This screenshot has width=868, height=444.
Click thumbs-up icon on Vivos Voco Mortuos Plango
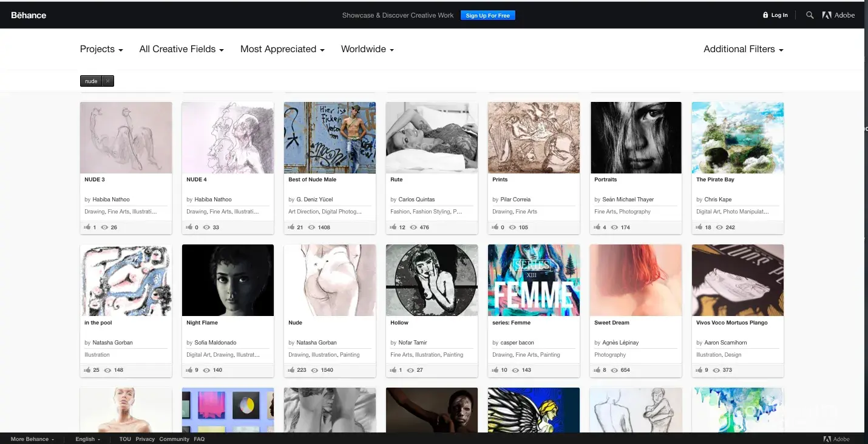(699, 370)
